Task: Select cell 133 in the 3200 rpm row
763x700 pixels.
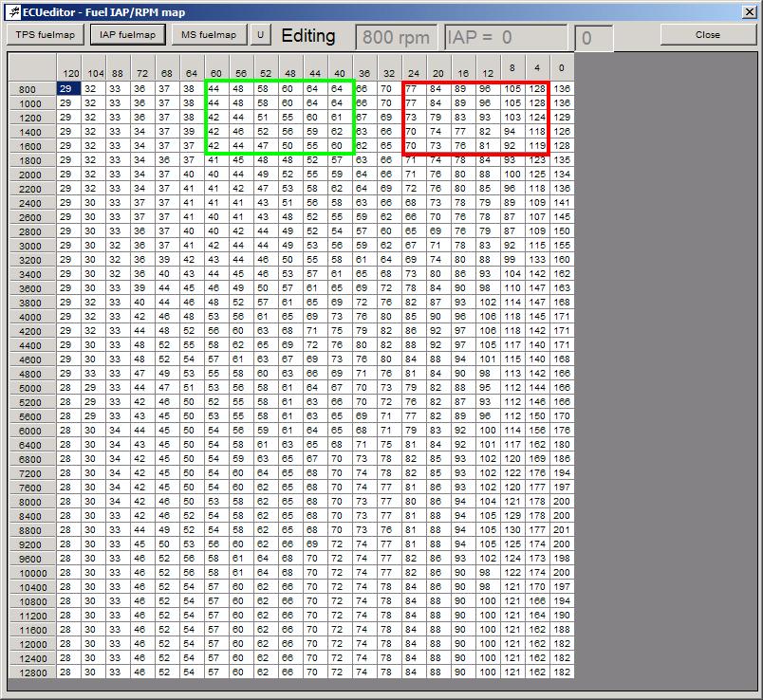Action: pyautogui.click(x=537, y=260)
